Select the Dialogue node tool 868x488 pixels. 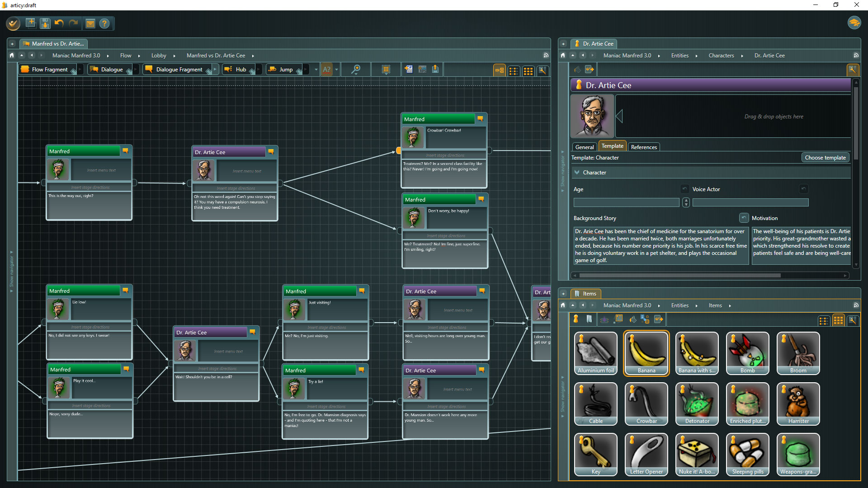(x=109, y=70)
